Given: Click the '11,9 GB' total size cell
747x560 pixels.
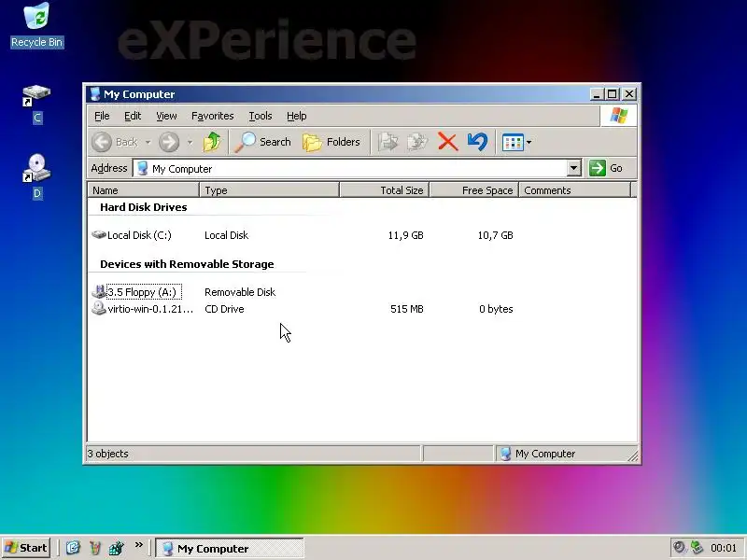Looking at the screenshot, I should coord(405,235).
